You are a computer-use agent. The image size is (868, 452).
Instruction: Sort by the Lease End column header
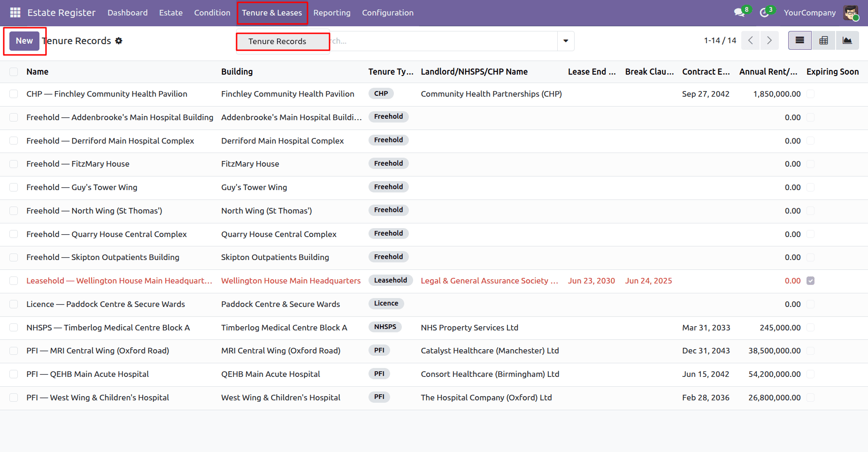[x=592, y=72]
